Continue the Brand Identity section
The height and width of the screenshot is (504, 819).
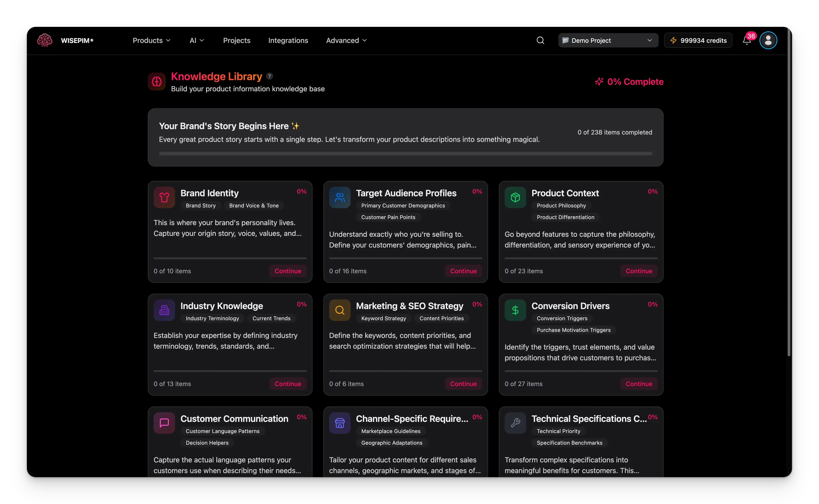point(287,271)
